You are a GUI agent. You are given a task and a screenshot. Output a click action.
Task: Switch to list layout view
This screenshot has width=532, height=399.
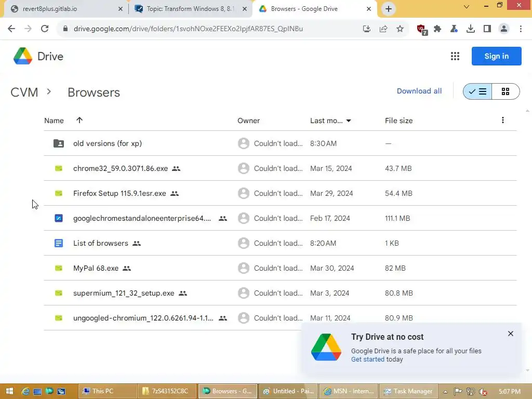click(477, 91)
